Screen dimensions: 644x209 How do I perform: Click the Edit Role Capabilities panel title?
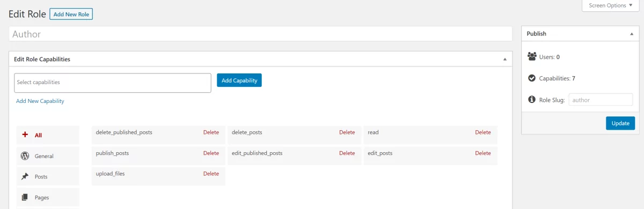tap(42, 59)
